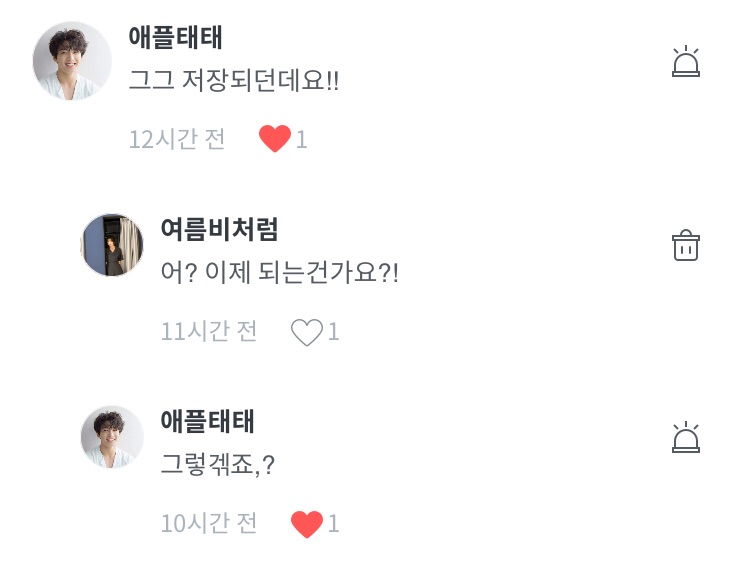750x562 pixels.
Task: Open 여름비처럼's profile picture
Action: [112, 245]
